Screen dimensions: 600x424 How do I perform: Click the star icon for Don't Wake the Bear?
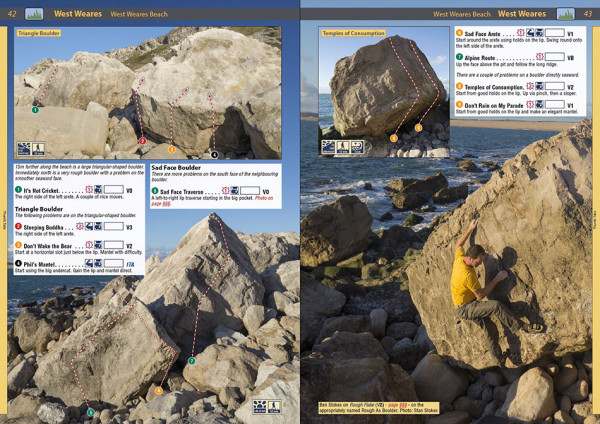pos(89,245)
